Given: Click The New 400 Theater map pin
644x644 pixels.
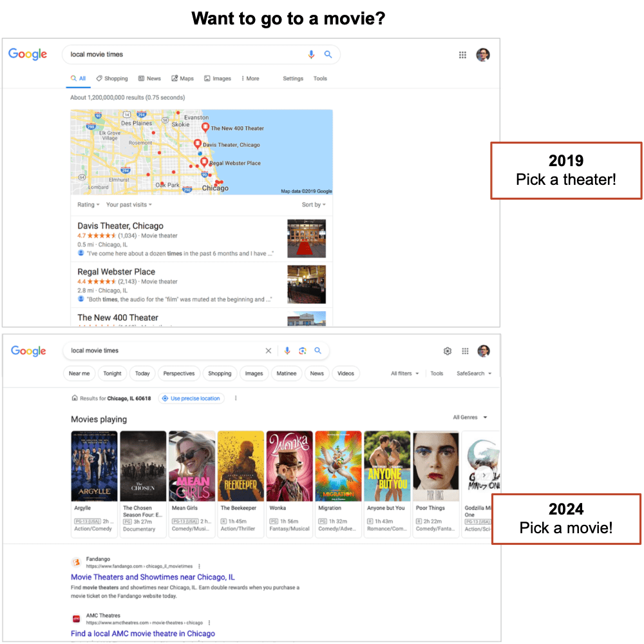Looking at the screenshot, I should (x=205, y=128).
